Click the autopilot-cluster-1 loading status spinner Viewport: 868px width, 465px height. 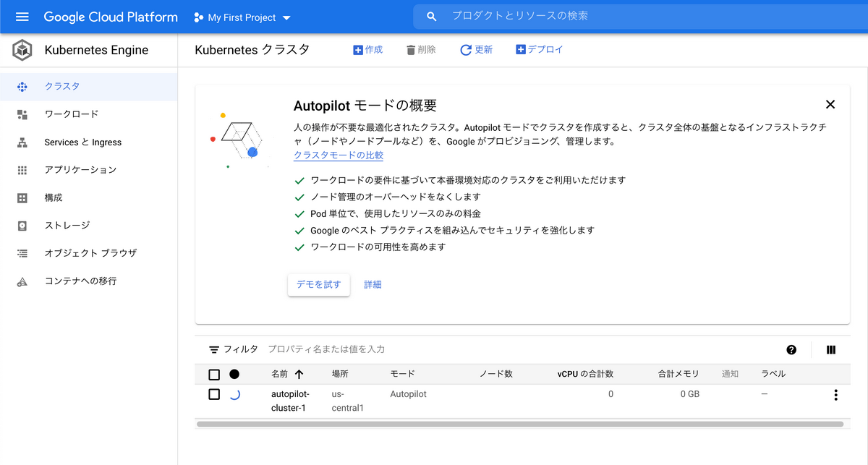click(234, 395)
